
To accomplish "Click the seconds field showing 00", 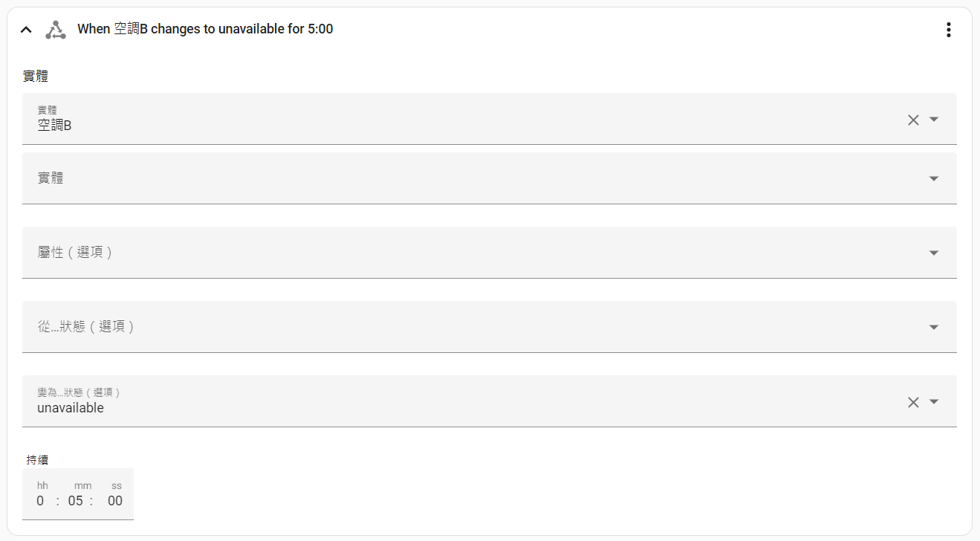I will 114,501.
